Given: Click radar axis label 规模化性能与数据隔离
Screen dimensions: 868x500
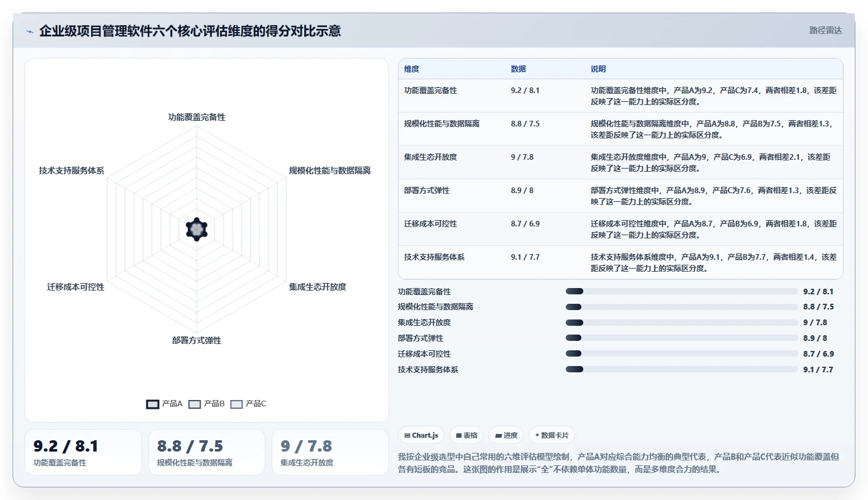Looking at the screenshot, I should 330,170.
